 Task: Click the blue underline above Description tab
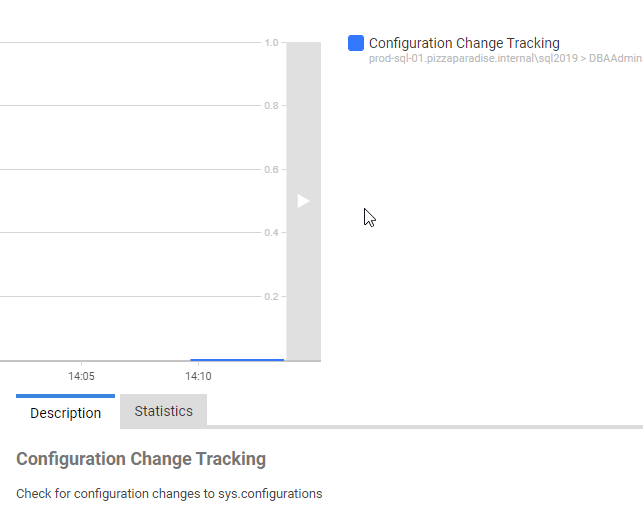coord(65,396)
